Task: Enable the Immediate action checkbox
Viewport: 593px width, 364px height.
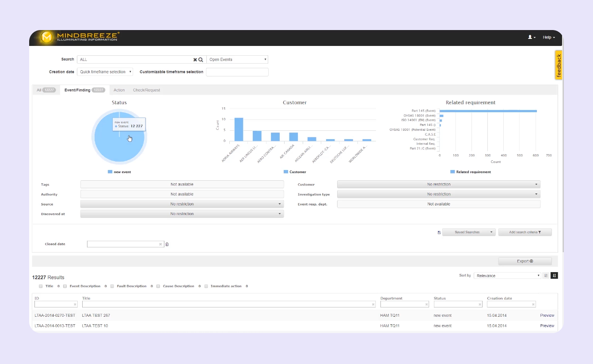Action: coord(206,286)
